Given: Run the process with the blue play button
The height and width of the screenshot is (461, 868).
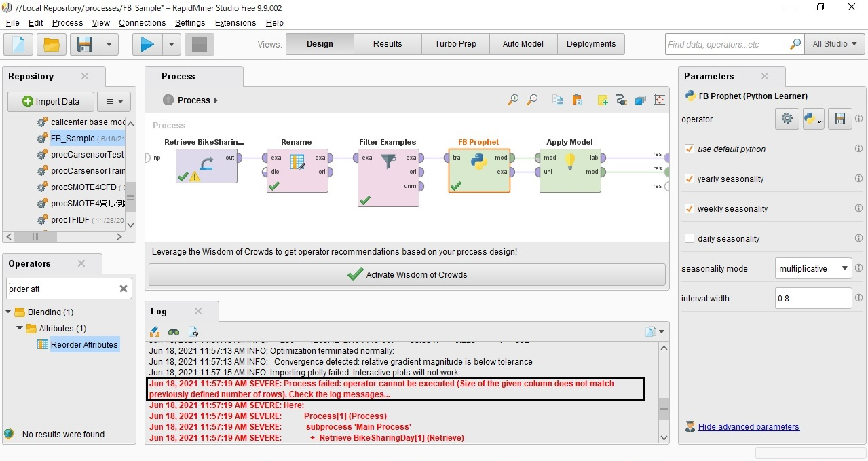Looking at the screenshot, I should point(147,45).
